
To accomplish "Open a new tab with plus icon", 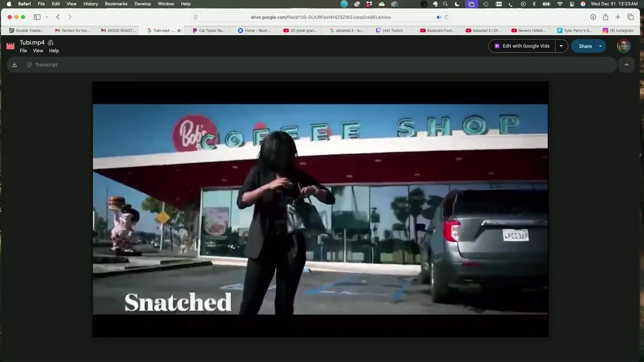I will (618, 17).
